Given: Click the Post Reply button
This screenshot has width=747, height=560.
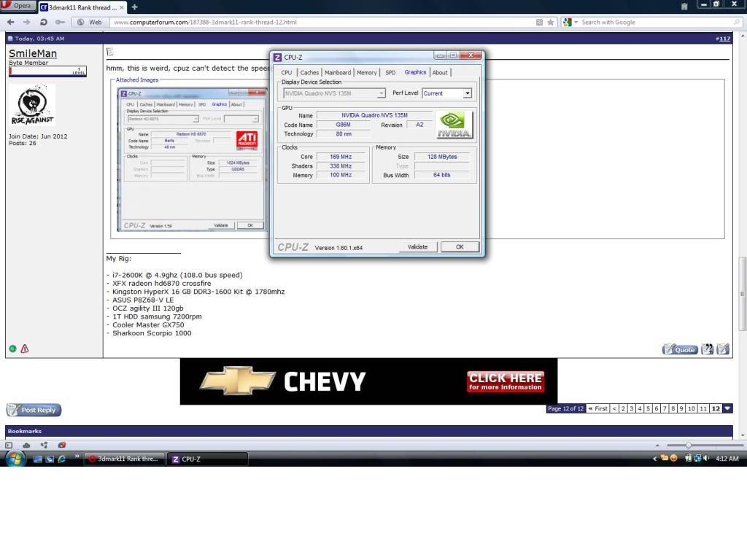Looking at the screenshot, I should click(x=34, y=410).
